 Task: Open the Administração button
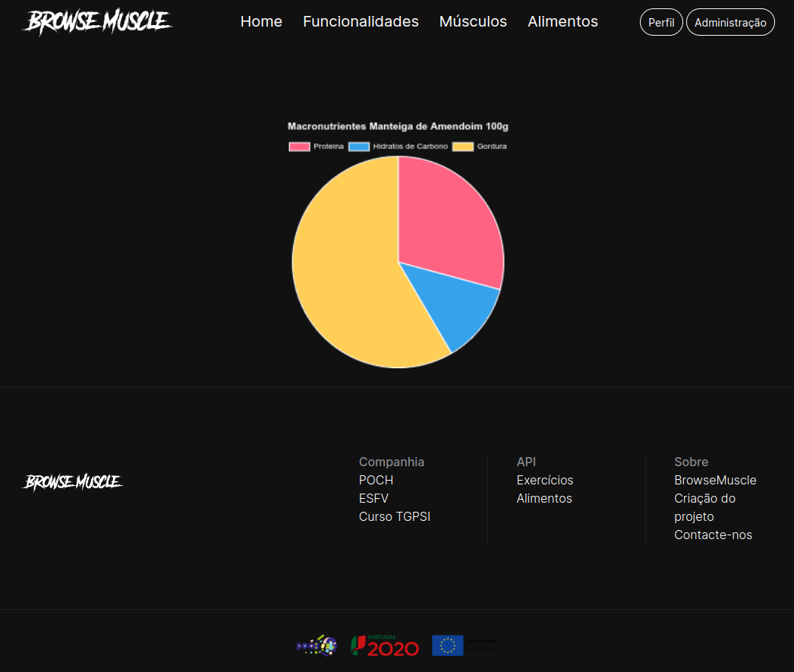tap(730, 23)
